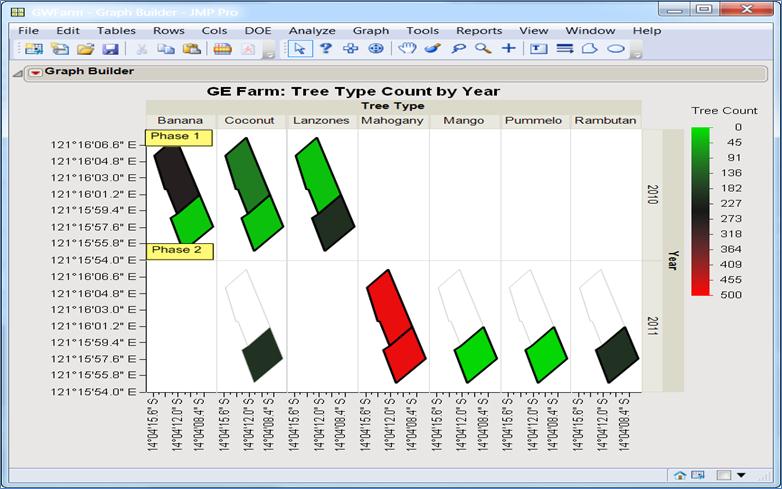
Task: Click the Paste clipboard icon
Action: pos(192,49)
